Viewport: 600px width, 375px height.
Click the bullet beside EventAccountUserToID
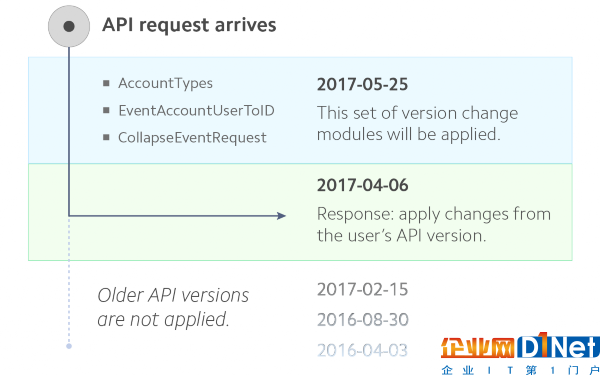tap(106, 111)
